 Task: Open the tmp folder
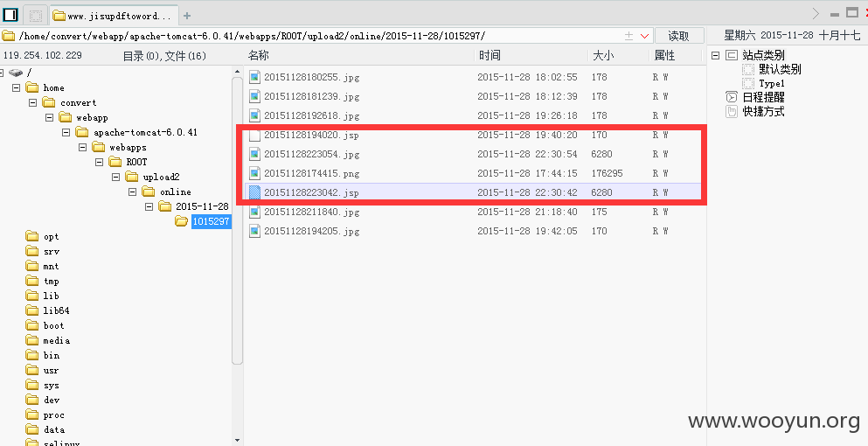click(x=51, y=282)
